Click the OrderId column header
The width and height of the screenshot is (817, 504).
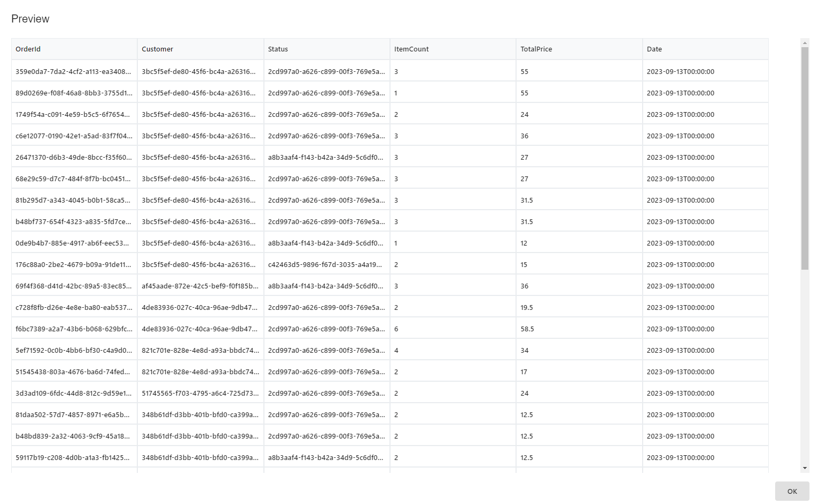coord(28,49)
